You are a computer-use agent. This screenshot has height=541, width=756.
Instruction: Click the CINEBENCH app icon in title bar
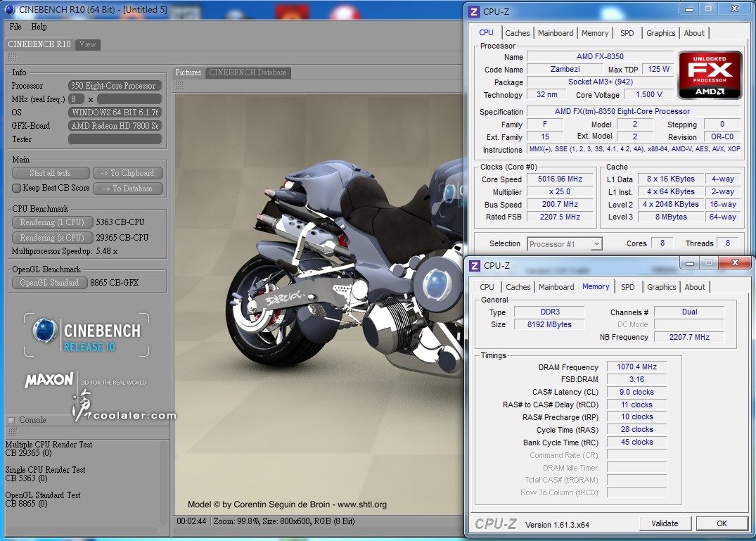coord(10,10)
